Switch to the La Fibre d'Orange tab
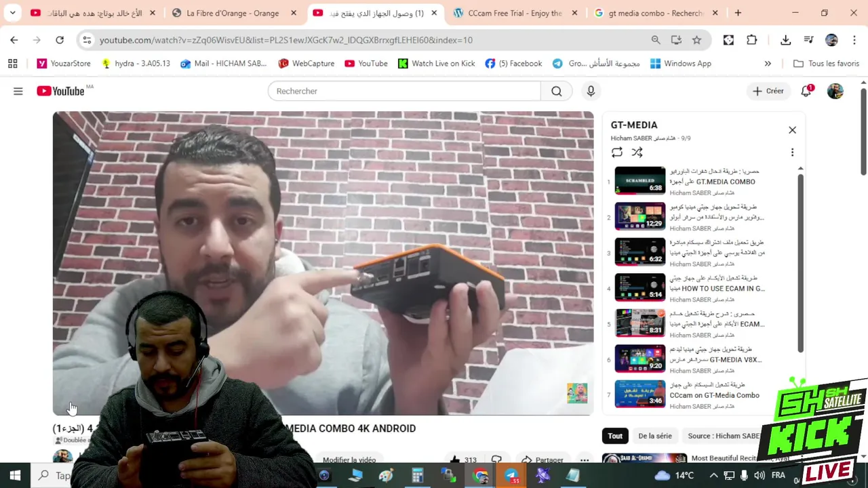 [x=233, y=13]
